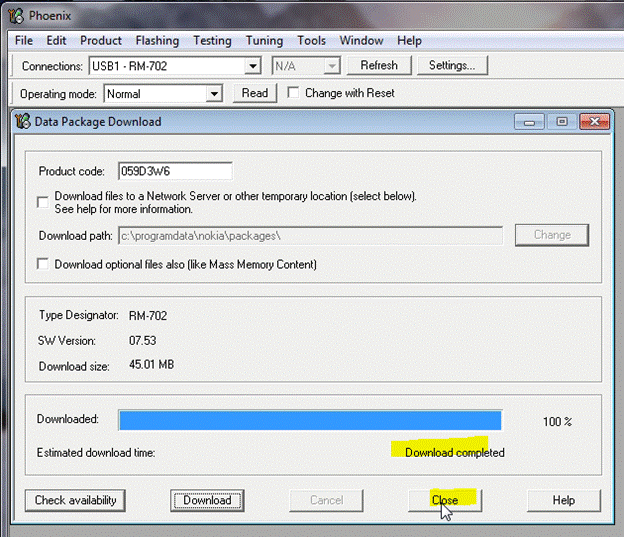The height and width of the screenshot is (537, 624).
Task: Click the SW Version value '07.53'
Action: (x=142, y=341)
